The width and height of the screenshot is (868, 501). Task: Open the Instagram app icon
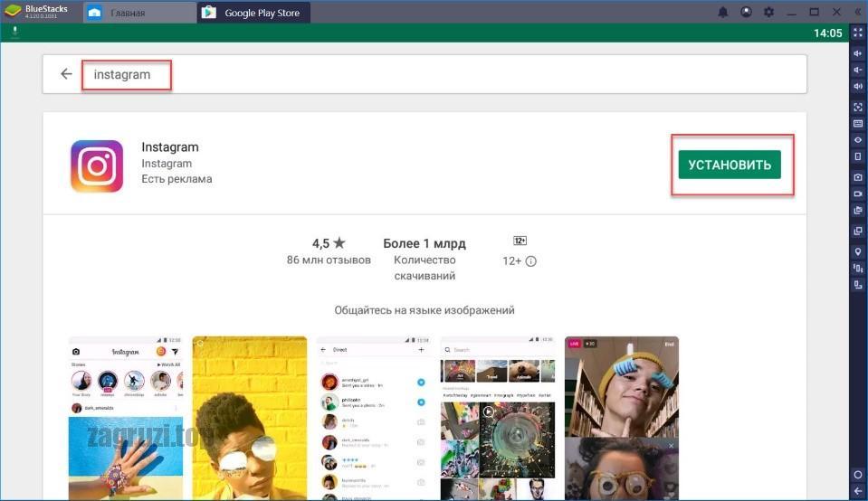click(x=97, y=165)
